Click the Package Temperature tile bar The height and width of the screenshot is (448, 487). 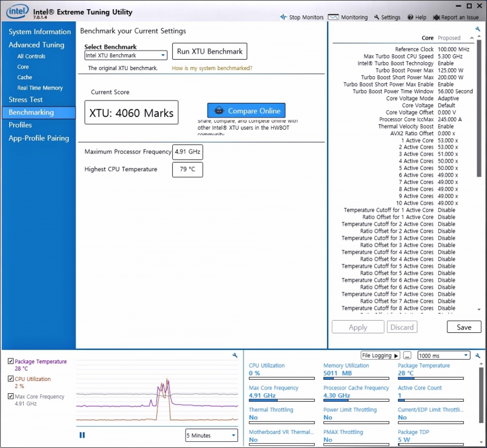430,379
